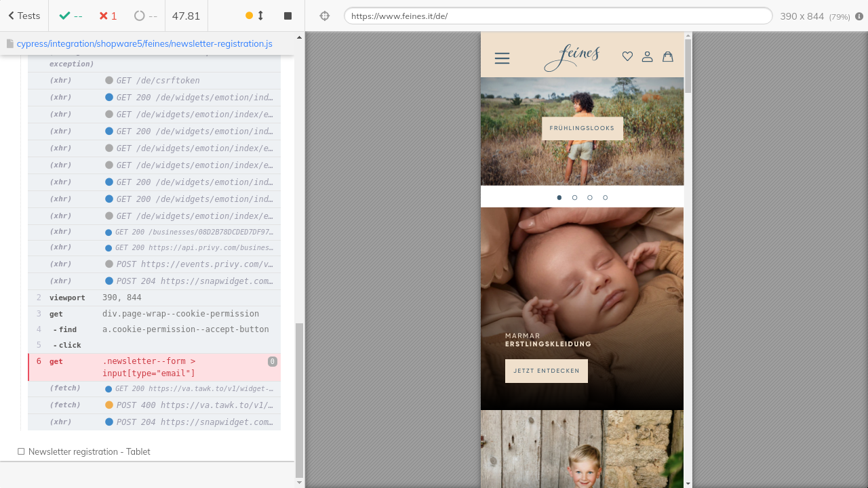Screen dimensions: 868x488
Task: Stop the running test with stop button
Action: click(x=288, y=16)
